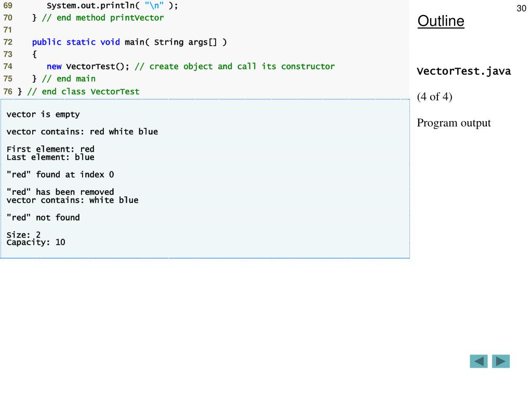Click output 'Capacity: 10'
Image resolution: width=532 pixels, height=399 pixels.
(36, 242)
